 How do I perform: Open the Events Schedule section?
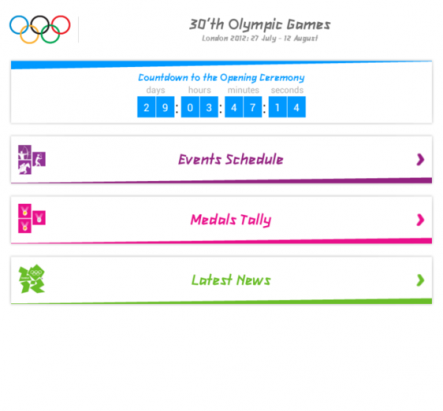coord(221,159)
